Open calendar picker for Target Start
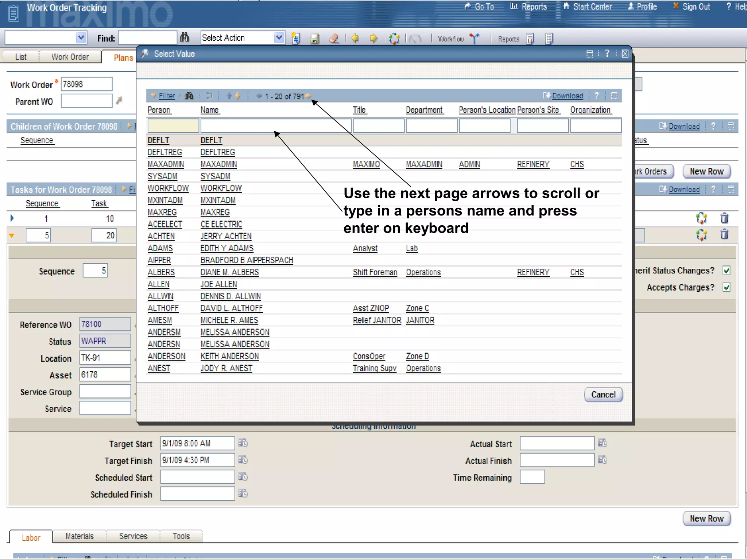The height and width of the screenshot is (560, 747). (x=243, y=443)
